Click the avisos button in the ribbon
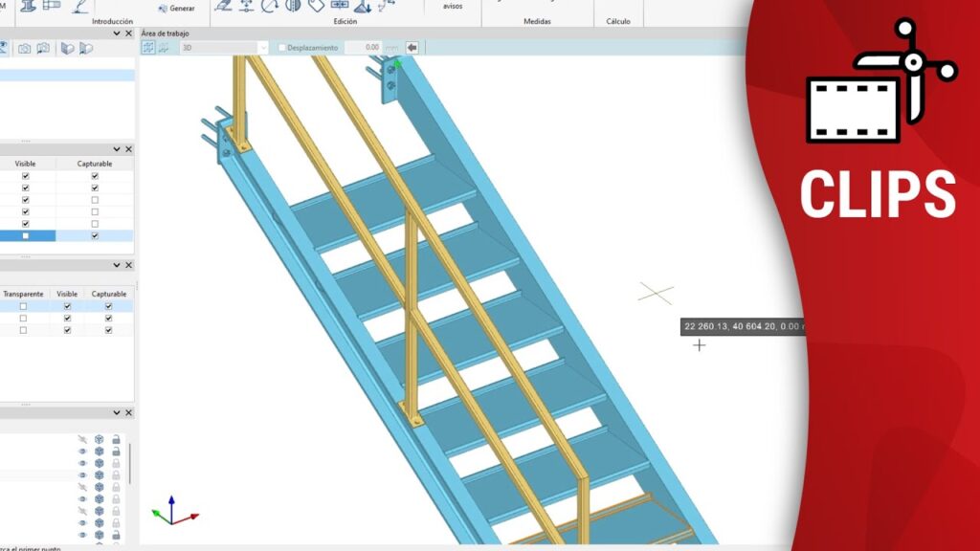Viewport: 980px width, 551px height. tap(452, 7)
